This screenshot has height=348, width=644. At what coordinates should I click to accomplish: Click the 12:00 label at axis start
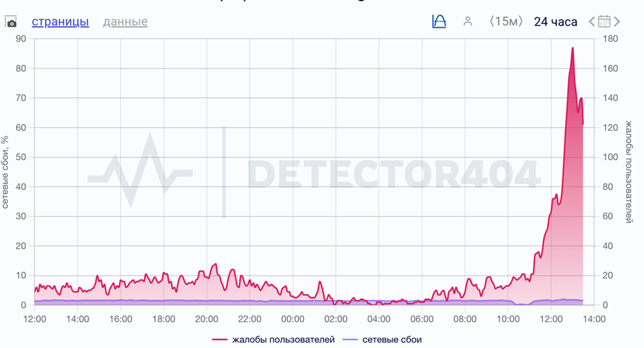[35, 319]
